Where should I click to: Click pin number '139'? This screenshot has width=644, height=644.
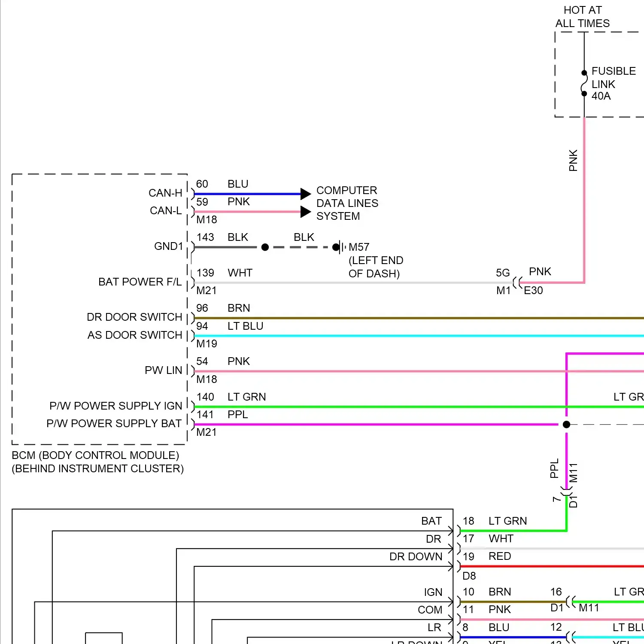(205, 273)
